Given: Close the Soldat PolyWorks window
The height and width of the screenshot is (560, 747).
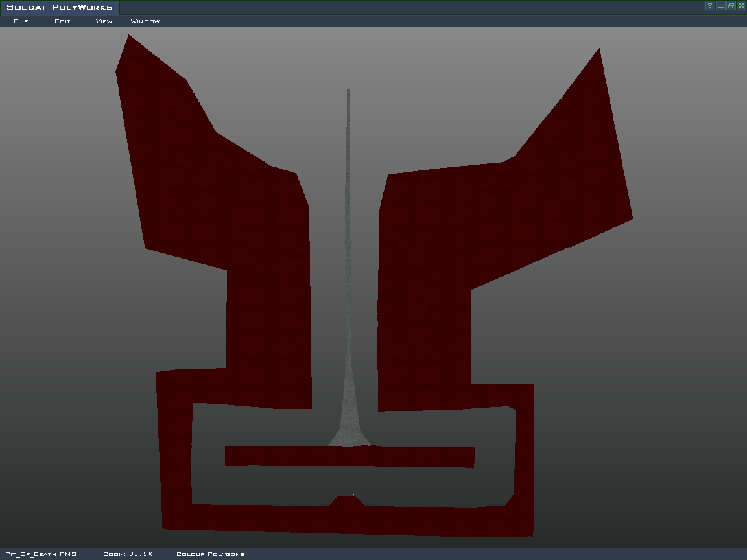Looking at the screenshot, I should pos(741,6).
